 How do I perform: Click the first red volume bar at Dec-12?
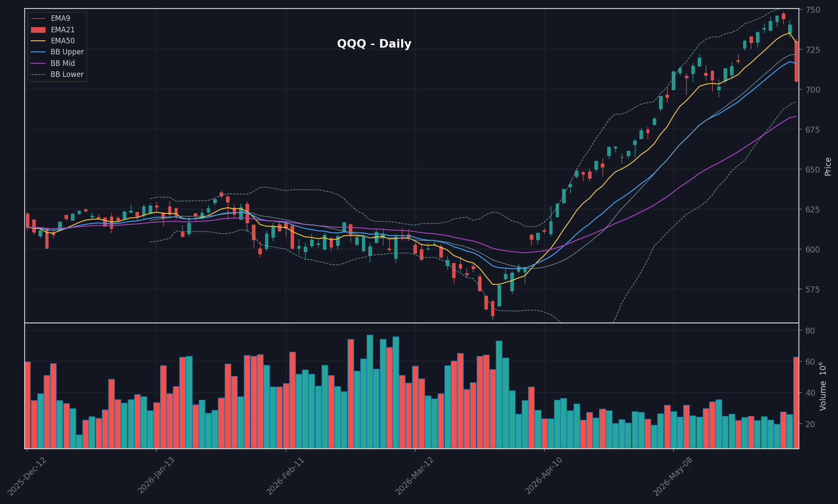(28, 405)
